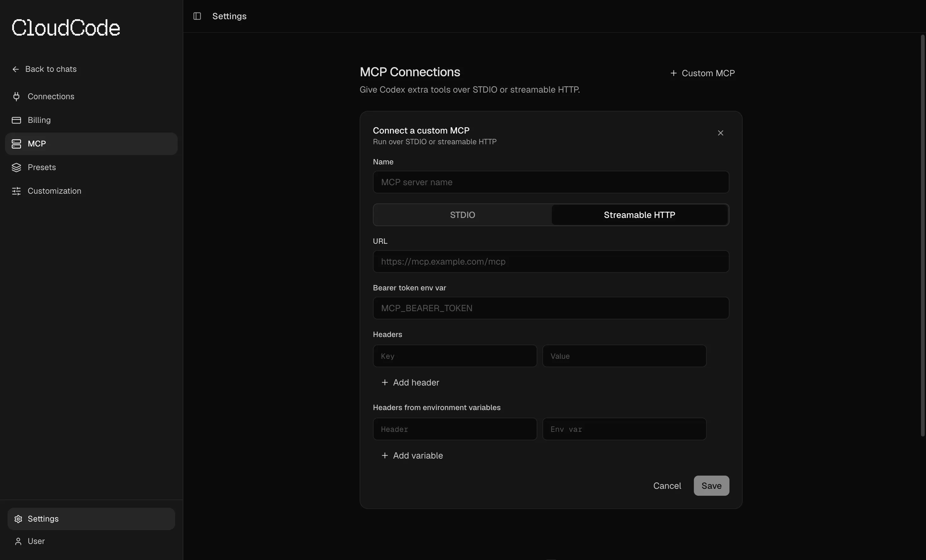Click the Connections plug icon

[16, 97]
